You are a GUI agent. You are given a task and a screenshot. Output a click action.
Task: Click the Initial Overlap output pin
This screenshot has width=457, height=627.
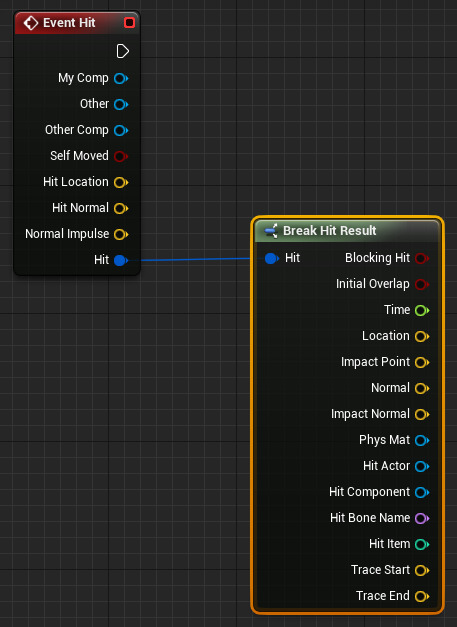tap(422, 284)
